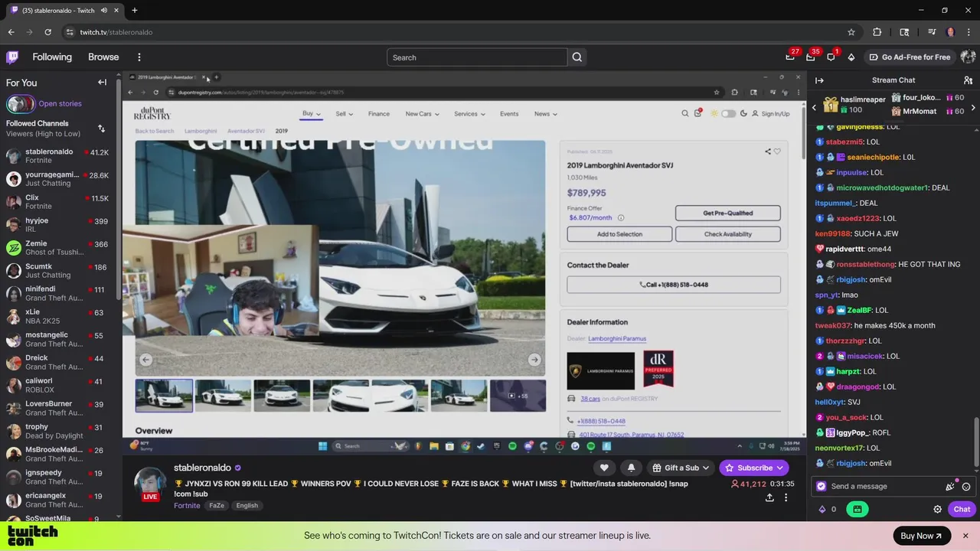
Task: Click stableronaldo channel name under video
Action: coord(202,468)
